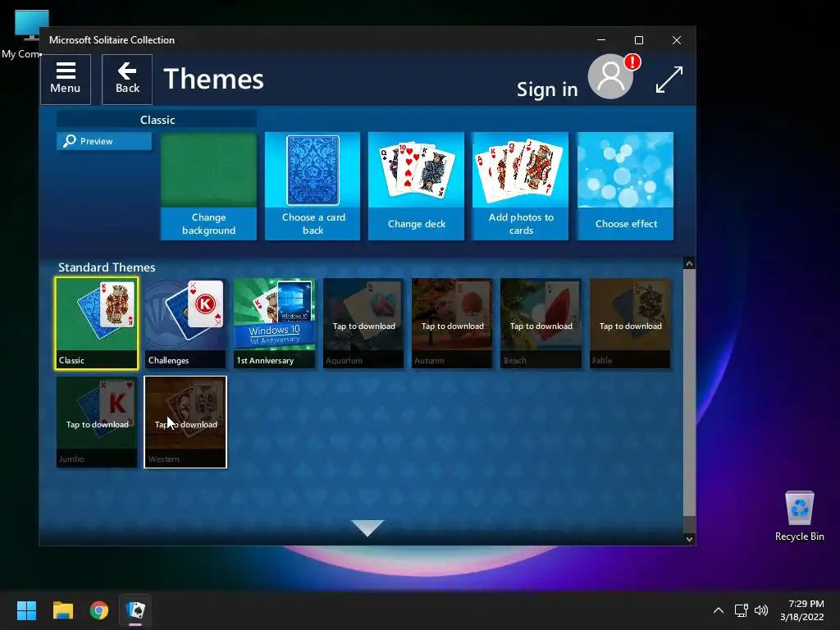Launch Google Chrome from the taskbar
The height and width of the screenshot is (630, 840).
coord(99,610)
